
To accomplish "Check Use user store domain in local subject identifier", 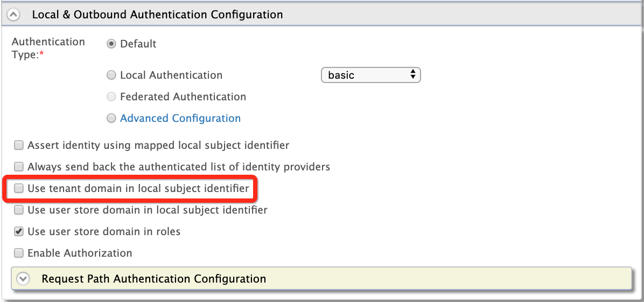I will point(19,210).
